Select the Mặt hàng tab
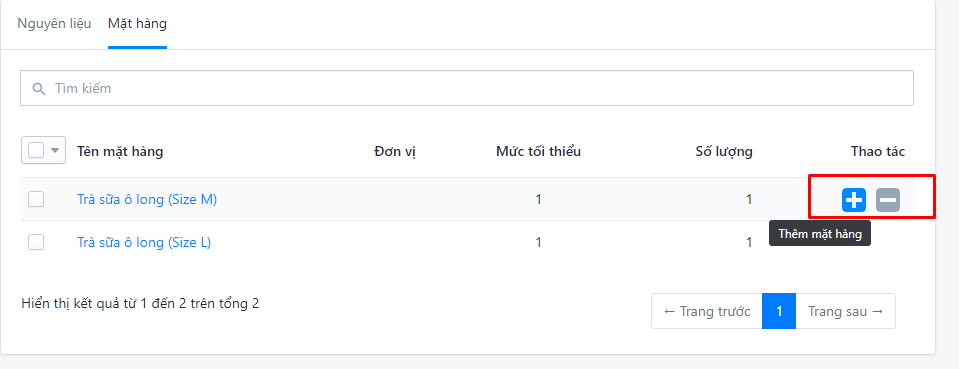Viewport: 959px width, 369px height. (137, 24)
